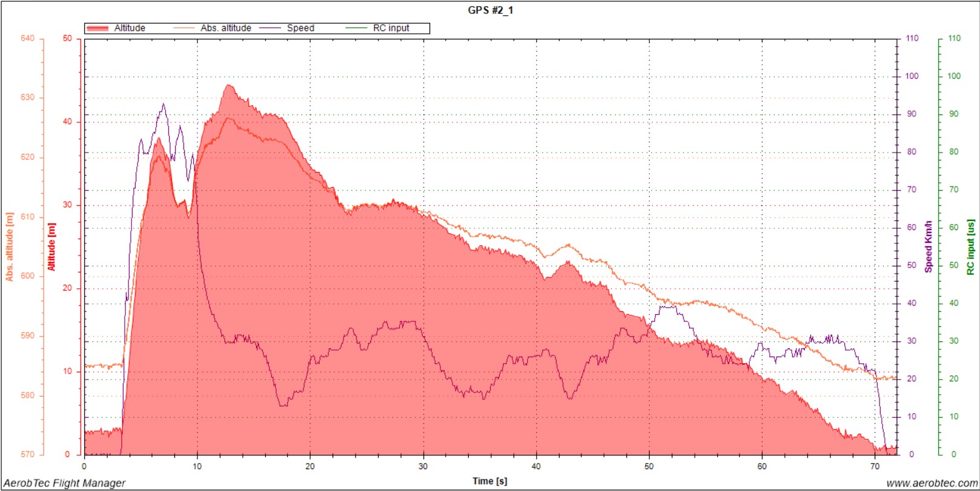Click the purple Speed legend line
This screenshot has height=491, width=980.
[x=270, y=28]
